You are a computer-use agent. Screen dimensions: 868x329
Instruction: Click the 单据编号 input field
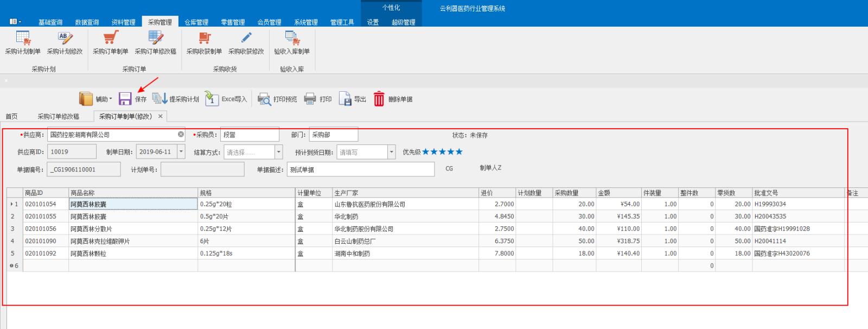coord(84,169)
